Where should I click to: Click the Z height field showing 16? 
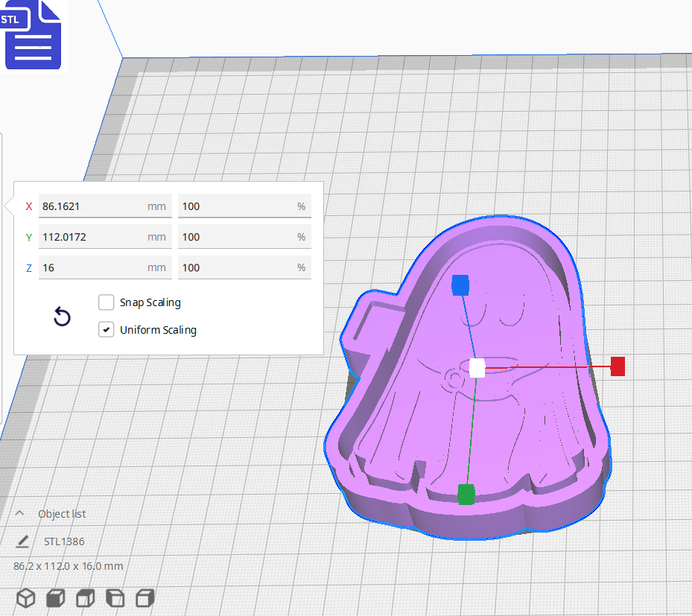[104, 267]
